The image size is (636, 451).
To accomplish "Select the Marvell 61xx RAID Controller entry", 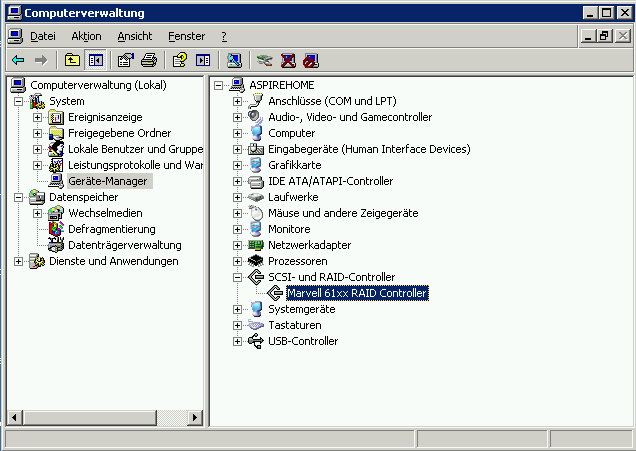I will tap(356, 293).
